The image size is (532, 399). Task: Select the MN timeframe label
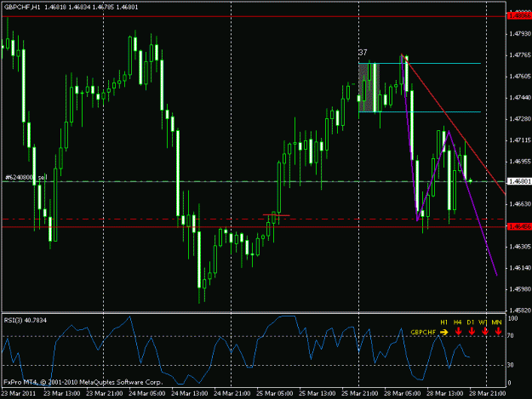[496, 322]
